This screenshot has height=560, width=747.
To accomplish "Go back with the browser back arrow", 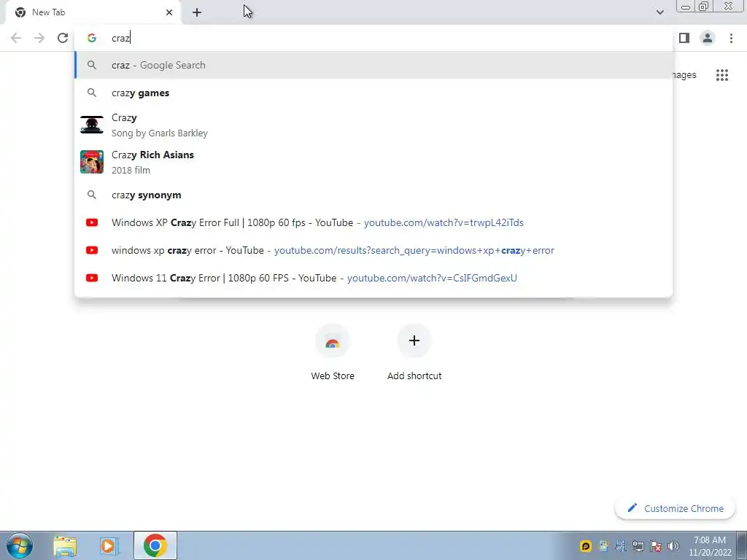I will (x=16, y=38).
